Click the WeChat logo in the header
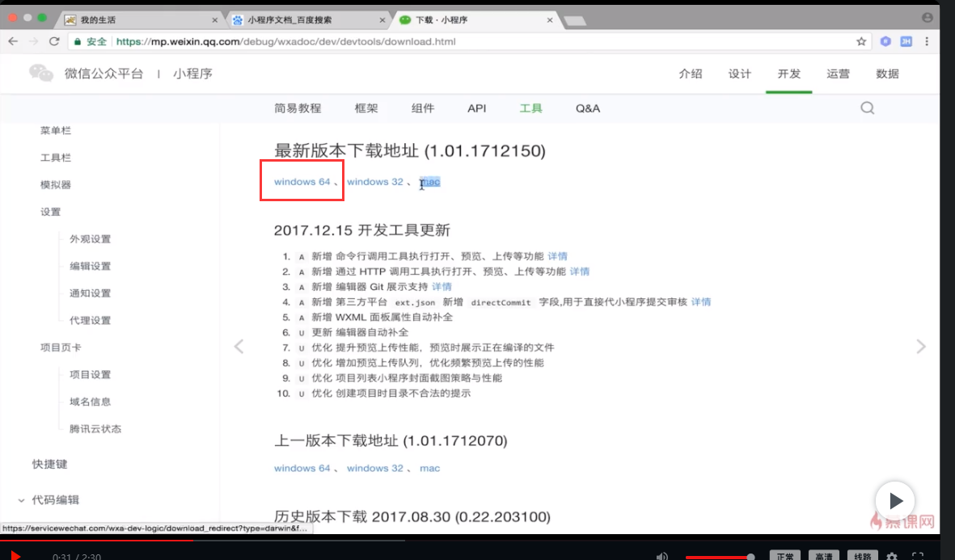Viewport: 955px width, 560px height. point(40,73)
